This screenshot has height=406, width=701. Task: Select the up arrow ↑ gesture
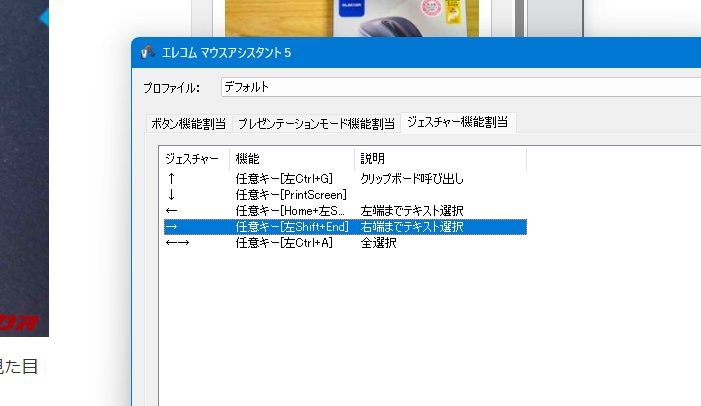(x=170, y=179)
